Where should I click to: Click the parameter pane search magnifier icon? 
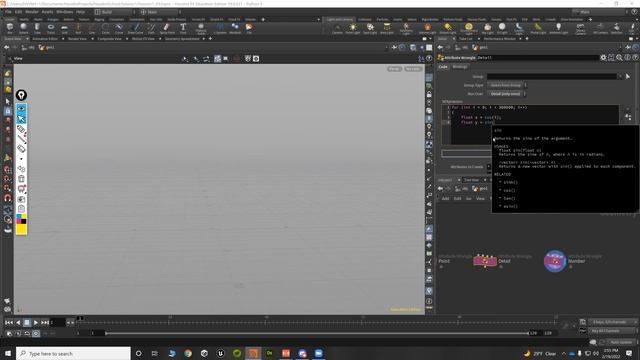(x=619, y=58)
